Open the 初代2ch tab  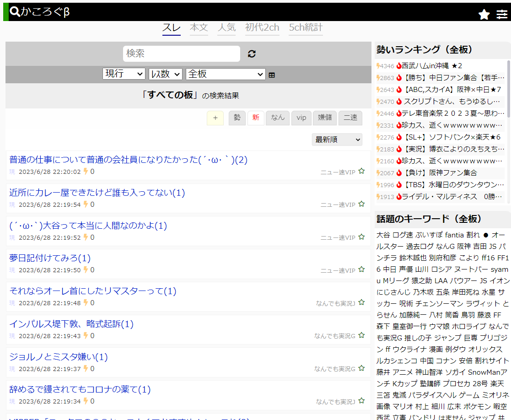[x=262, y=27]
